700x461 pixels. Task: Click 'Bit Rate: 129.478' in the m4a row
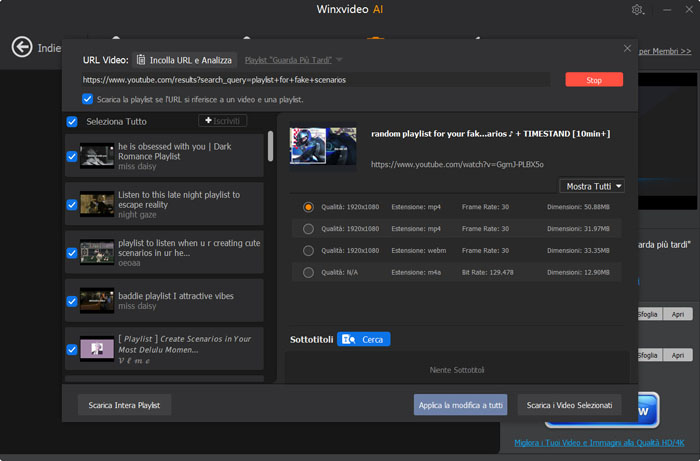488,272
